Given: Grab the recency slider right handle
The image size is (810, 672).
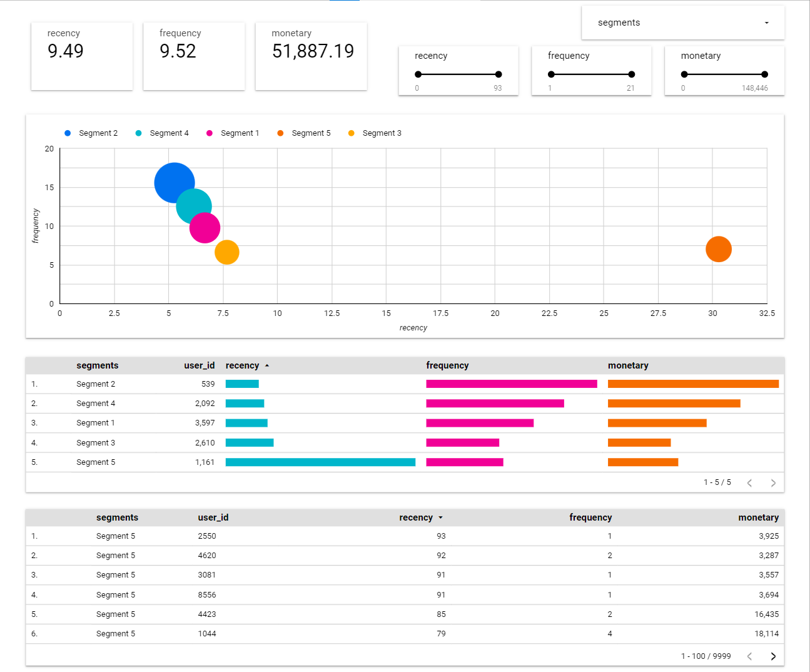Looking at the screenshot, I should (x=499, y=74).
